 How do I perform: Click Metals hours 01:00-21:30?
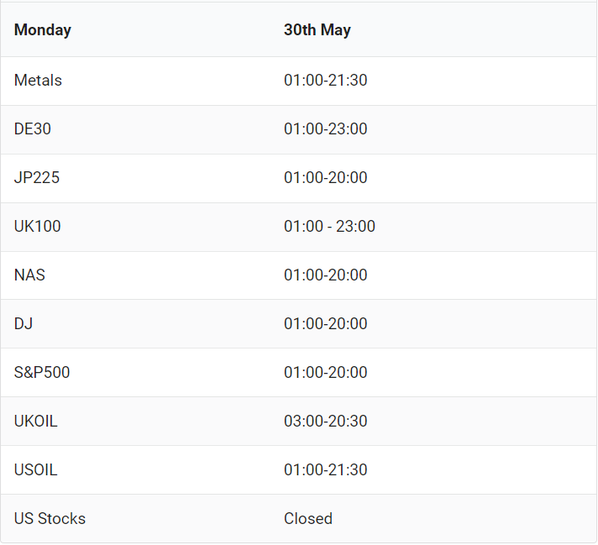[325, 80]
